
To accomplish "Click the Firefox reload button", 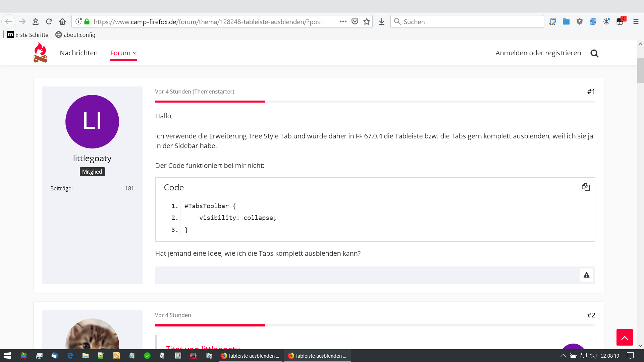I will [x=49, y=21].
